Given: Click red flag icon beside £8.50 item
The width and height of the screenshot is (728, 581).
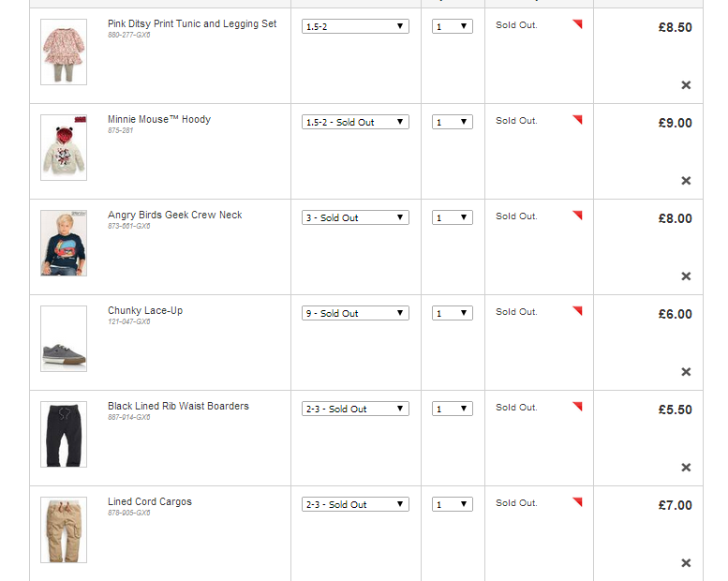Looking at the screenshot, I should point(577,24).
